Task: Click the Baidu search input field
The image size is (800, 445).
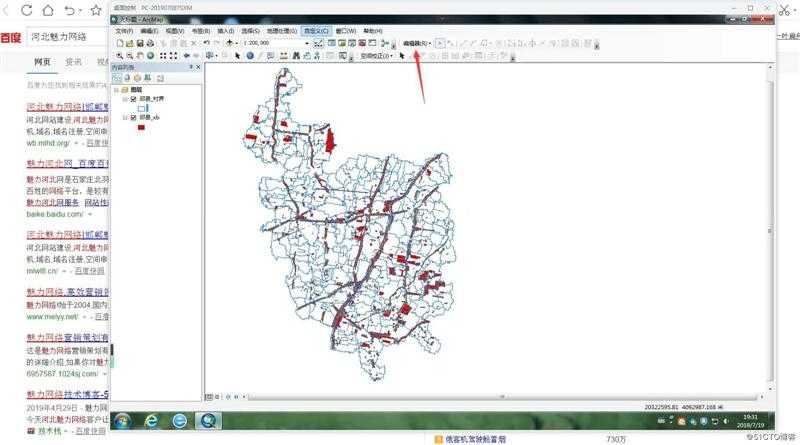Action: (x=67, y=37)
